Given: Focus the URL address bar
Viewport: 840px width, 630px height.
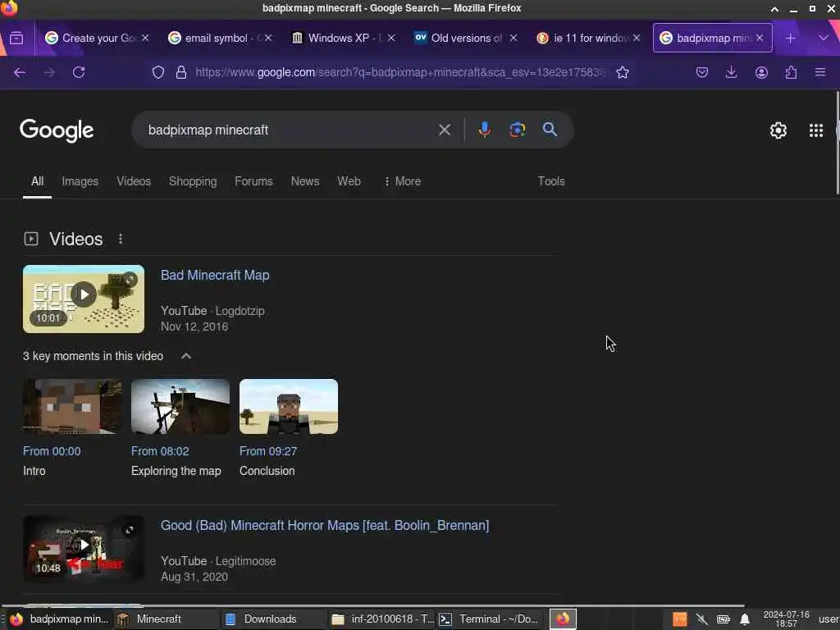Looking at the screenshot, I should click(399, 72).
